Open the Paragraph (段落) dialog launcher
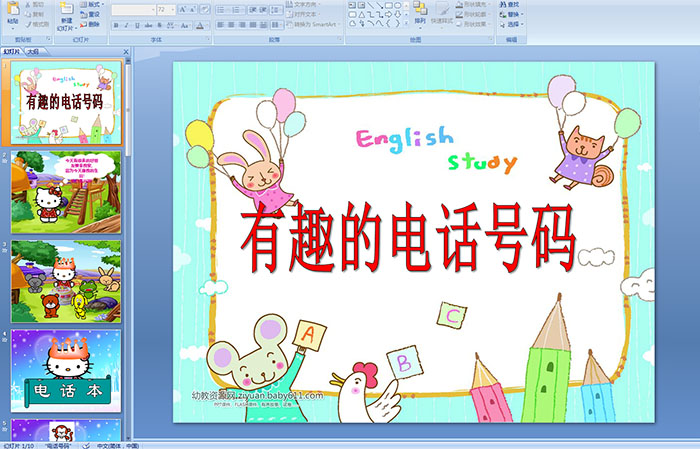The width and height of the screenshot is (700, 449). [x=340, y=40]
